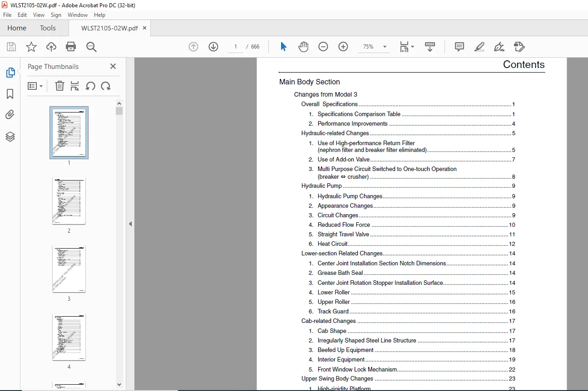588x391 pixels.
Task: Activate the hand pan tool
Action: pyautogui.click(x=303, y=47)
